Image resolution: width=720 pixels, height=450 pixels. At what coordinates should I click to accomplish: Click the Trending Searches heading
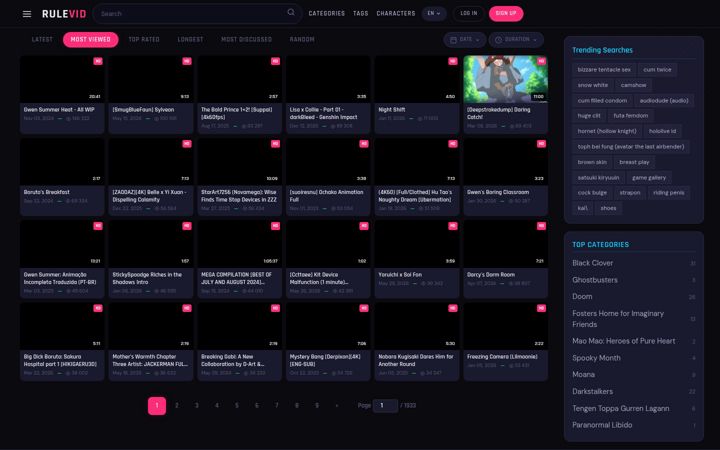pos(602,50)
